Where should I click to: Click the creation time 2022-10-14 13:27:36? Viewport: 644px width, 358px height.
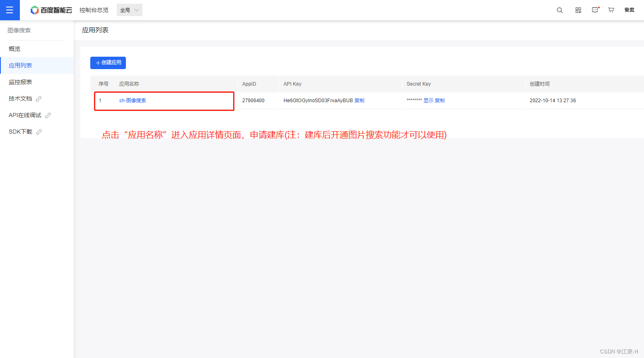552,101
